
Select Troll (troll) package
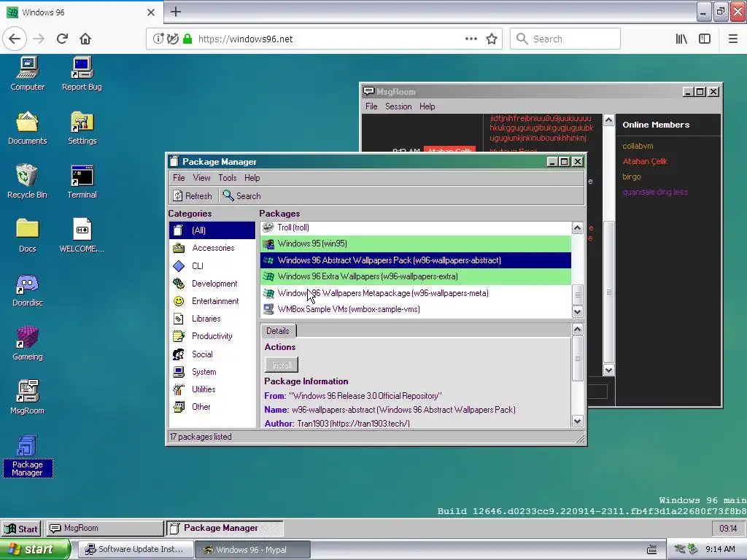click(416, 227)
